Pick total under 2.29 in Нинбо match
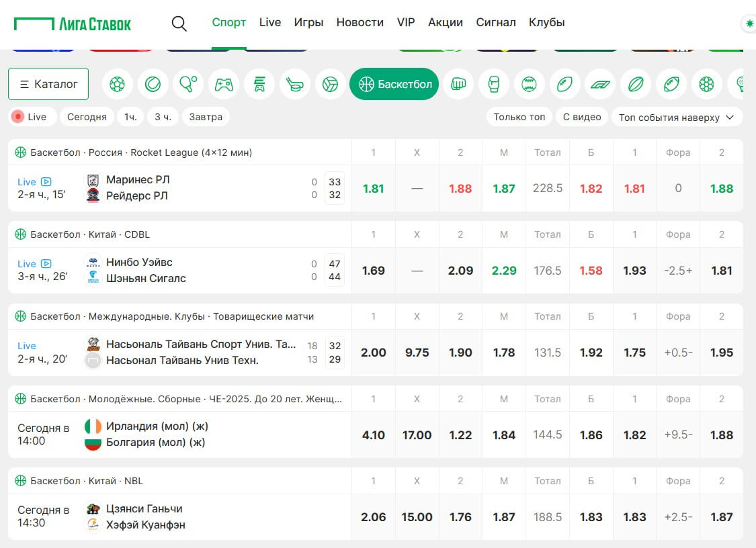756x548 pixels. point(504,271)
